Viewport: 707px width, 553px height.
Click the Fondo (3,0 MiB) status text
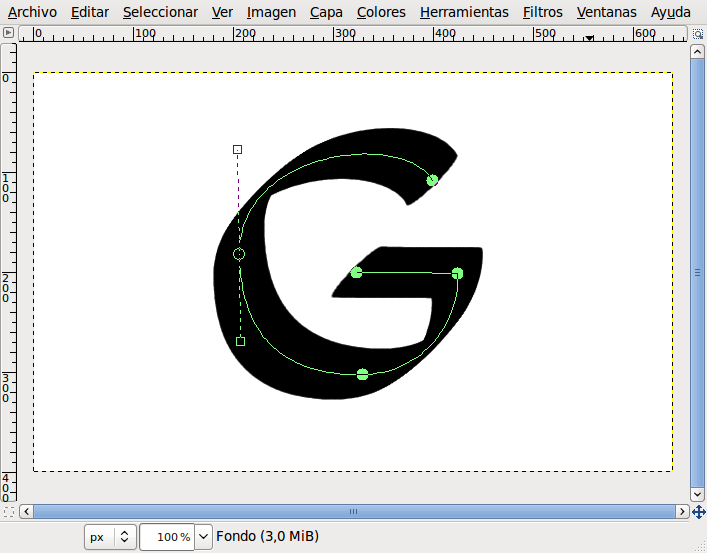coord(267,536)
